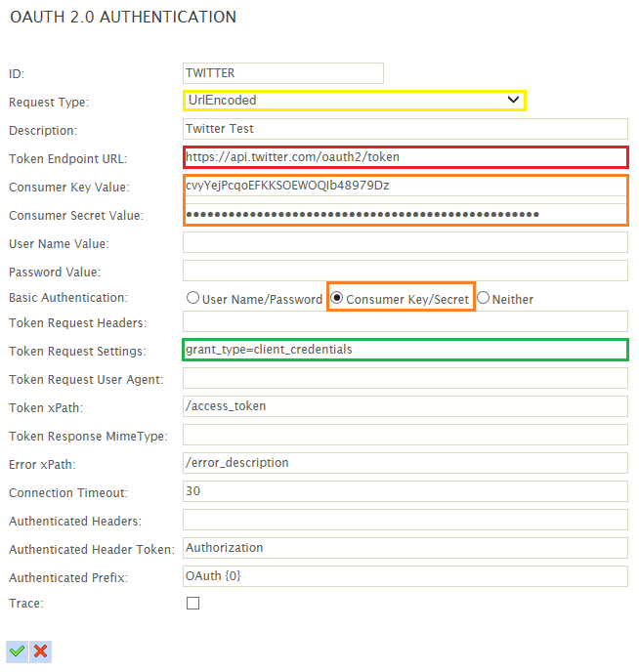The width and height of the screenshot is (639, 672).
Task: Click the Description field with Twitter Test
Action: (x=405, y=129)
